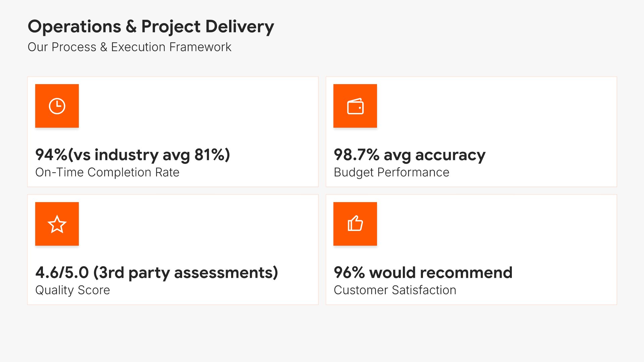
Task: Click the clock icon for on-time completion
Action: 57,106
